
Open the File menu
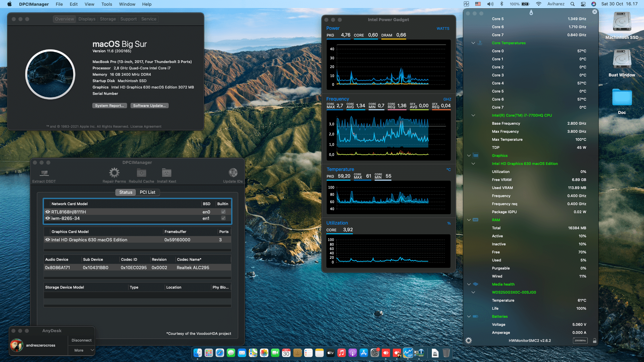click(59, 4)
